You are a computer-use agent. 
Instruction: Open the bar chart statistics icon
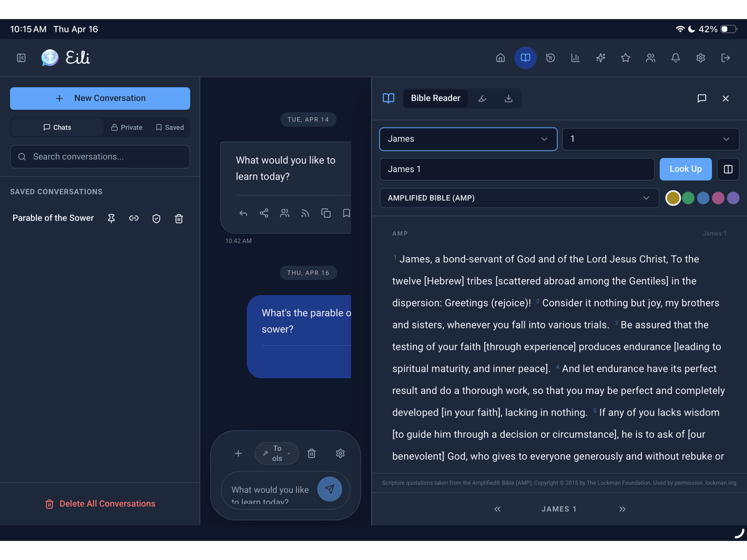pyautogui.click(x=575, y=58)
